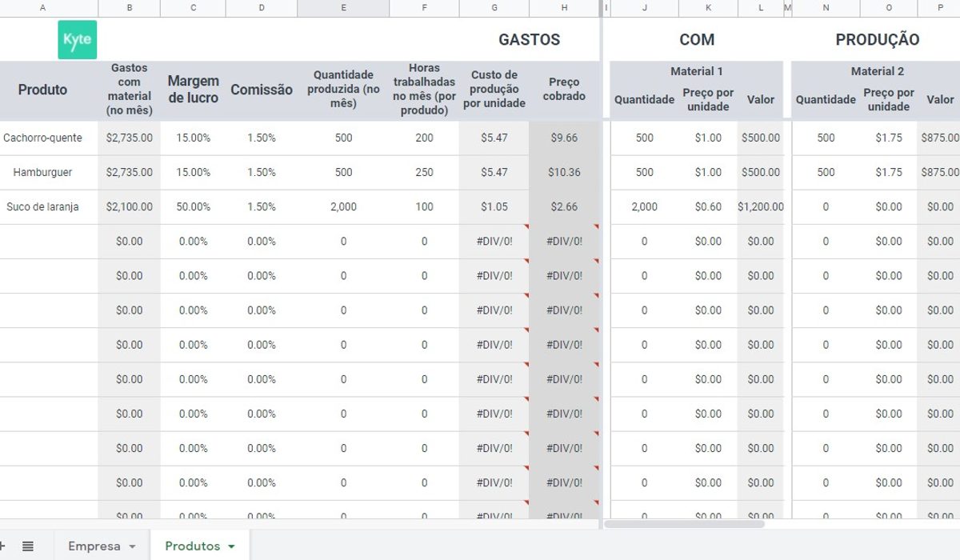Select the Material 1 Valor $1,200.00 cell
Viewport: 960px width, 560px height.
point(761,206)
